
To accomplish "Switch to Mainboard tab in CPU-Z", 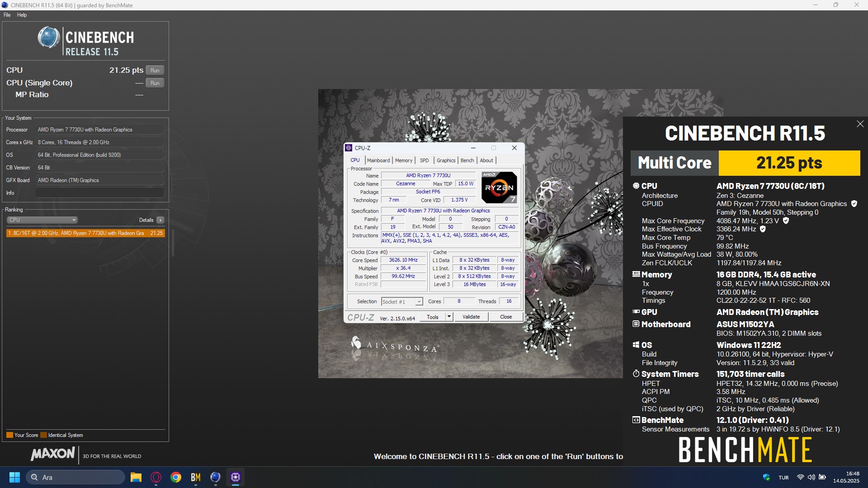I will (378, 160).
